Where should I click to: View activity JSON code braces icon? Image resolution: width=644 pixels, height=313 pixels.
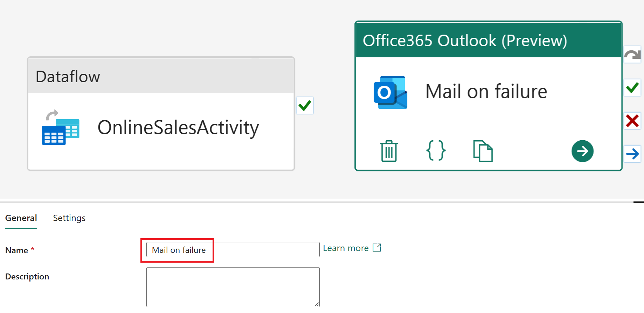[436, 151]
